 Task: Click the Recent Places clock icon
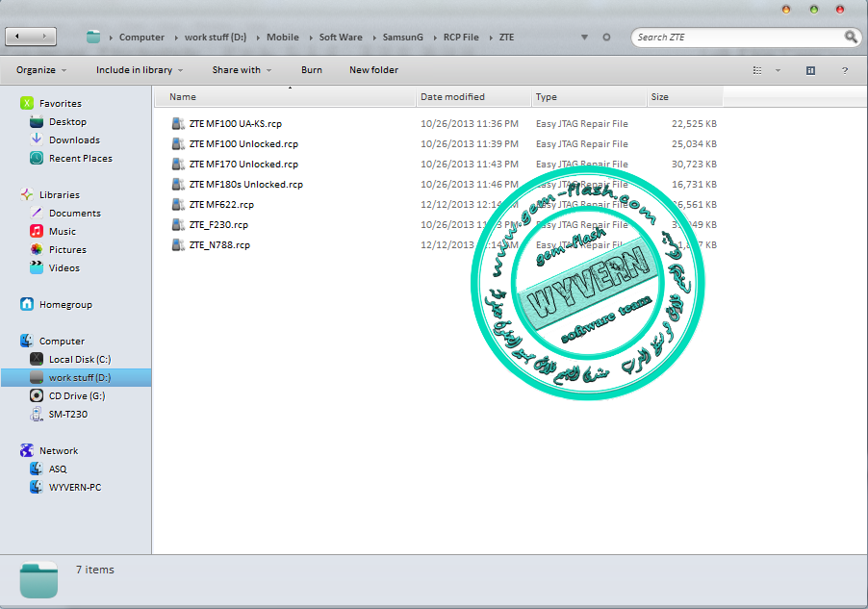(37, 158)
